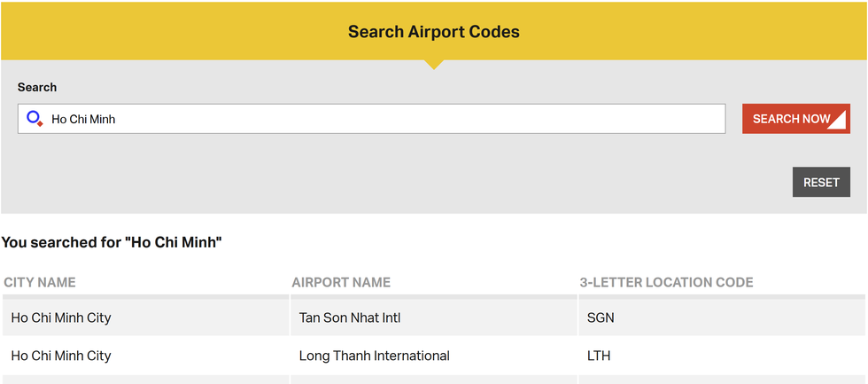
Task: Click the white corner triangle on Search Now
Action: tap(839, 122)
